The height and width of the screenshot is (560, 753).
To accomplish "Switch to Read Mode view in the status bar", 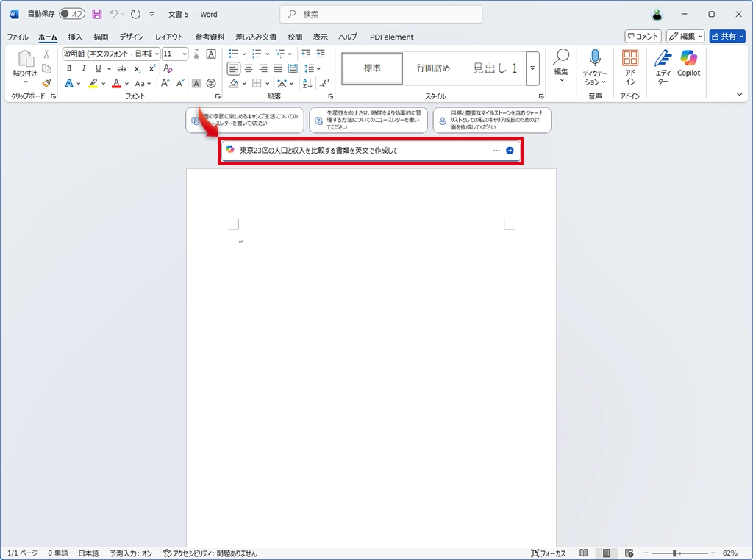I will click(583, 553).
